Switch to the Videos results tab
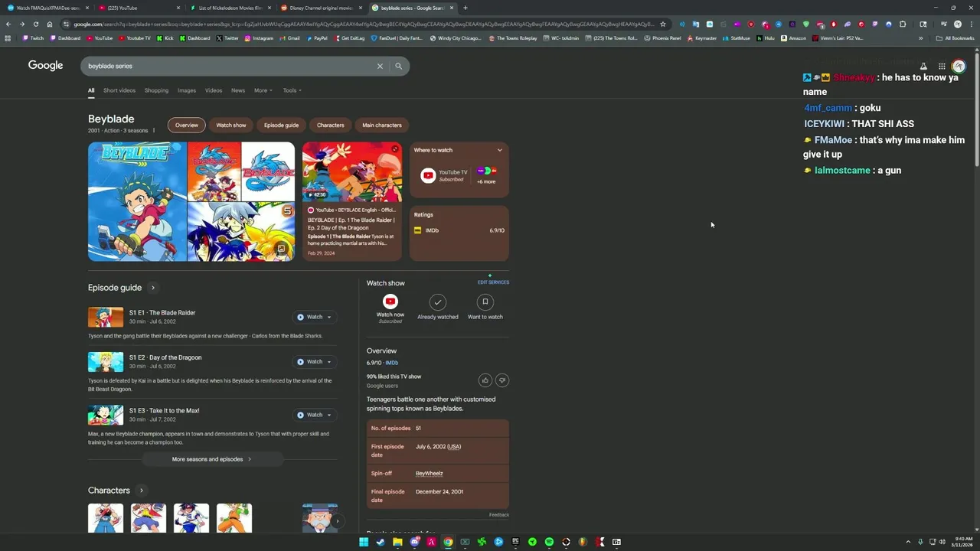980x551 pixels. (x=214, y=90)
